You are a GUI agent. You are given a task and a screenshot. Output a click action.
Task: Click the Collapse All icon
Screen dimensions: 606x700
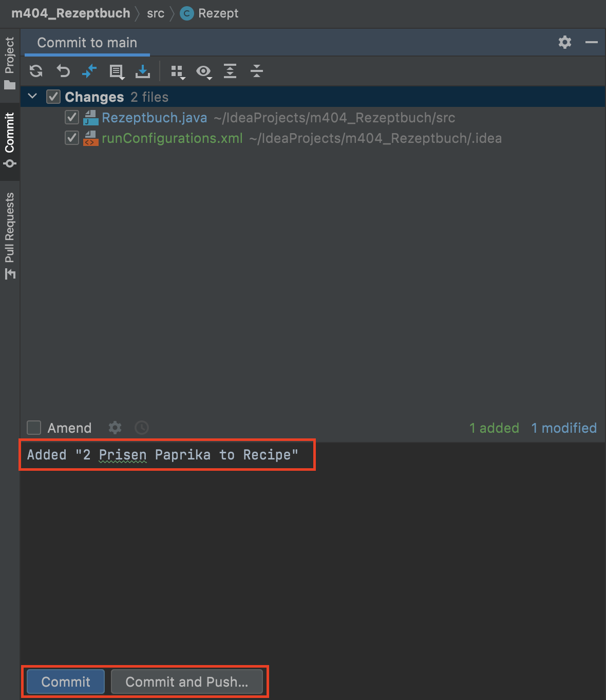pyautogui.click(x=256, y=71)
